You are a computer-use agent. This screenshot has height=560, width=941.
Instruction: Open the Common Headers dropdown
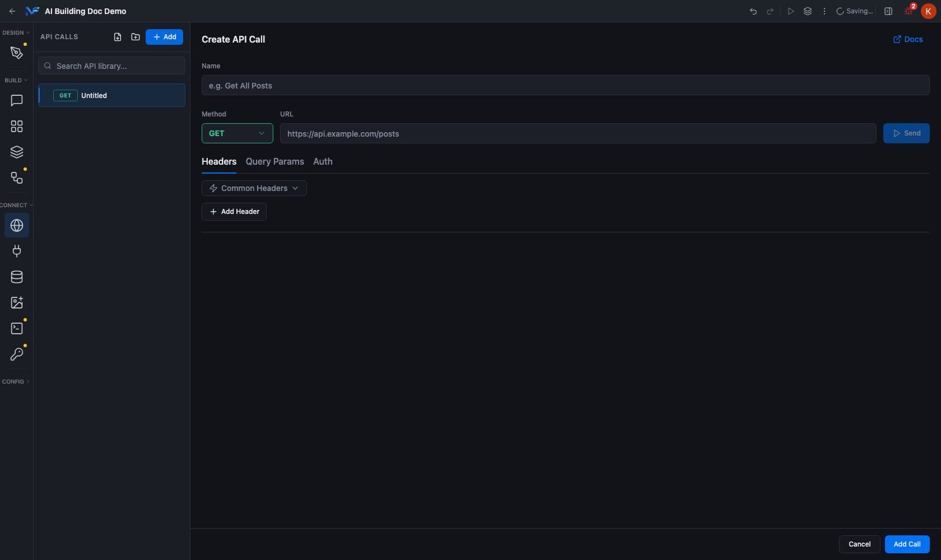point(254,188)
